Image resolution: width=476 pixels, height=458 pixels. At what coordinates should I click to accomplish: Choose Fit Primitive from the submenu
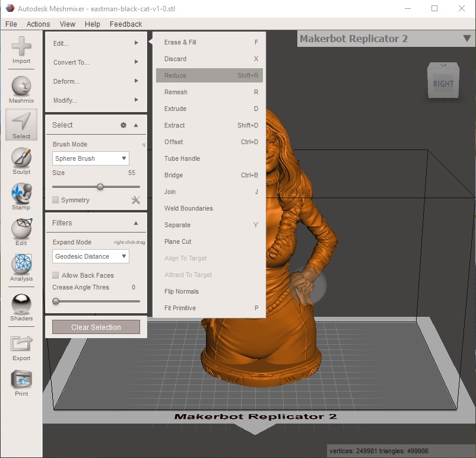point(209,308)
